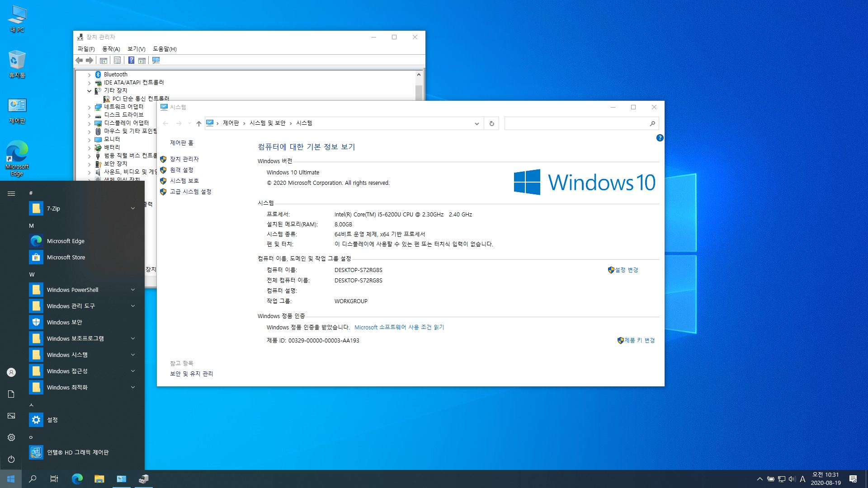This screenshot has height=488, width=868.
Task: Show hidden system tray icons
Action: (760, 479)
